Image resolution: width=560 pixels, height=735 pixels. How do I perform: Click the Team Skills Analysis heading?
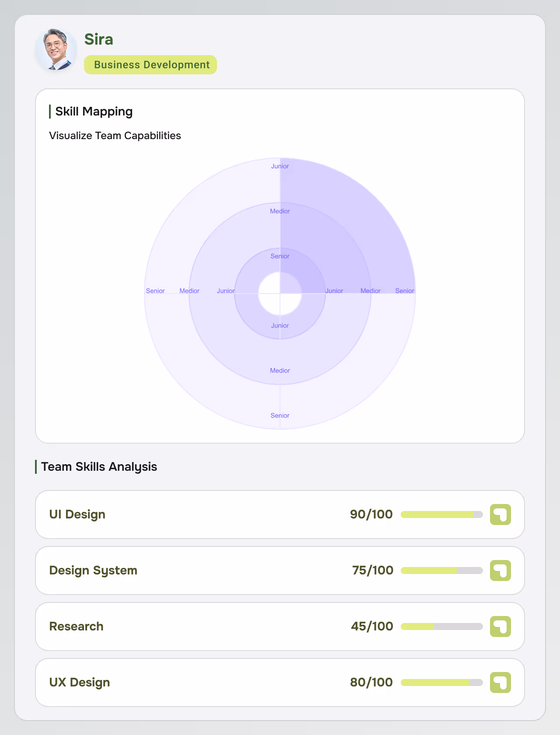(x=99, y=467)
